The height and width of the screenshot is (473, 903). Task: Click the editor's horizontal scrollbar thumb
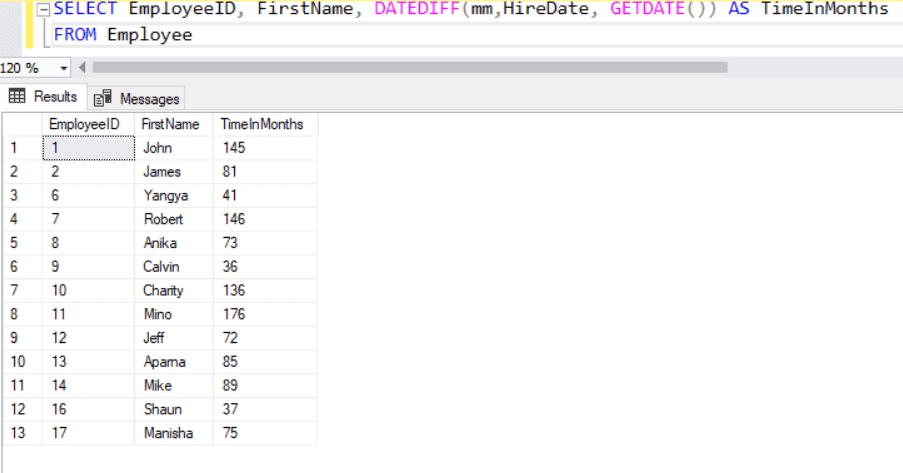click(408, 68)
